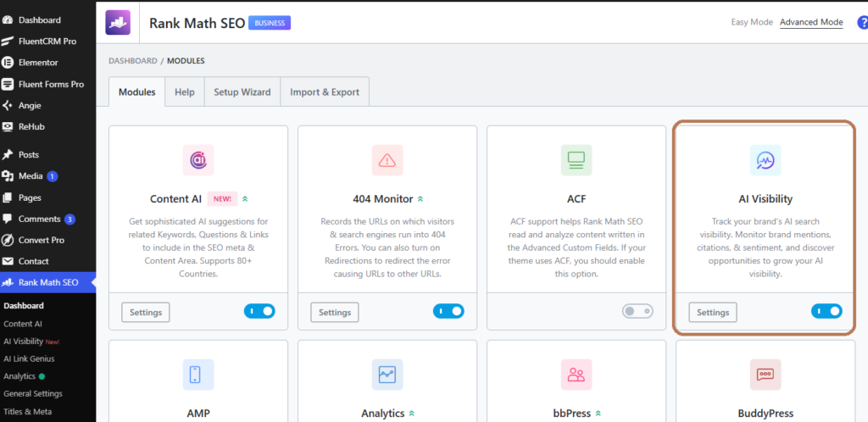868x422 pixels.
Task: Click the FluentCRM Pro sidebar icon
Action: point(8,41)
